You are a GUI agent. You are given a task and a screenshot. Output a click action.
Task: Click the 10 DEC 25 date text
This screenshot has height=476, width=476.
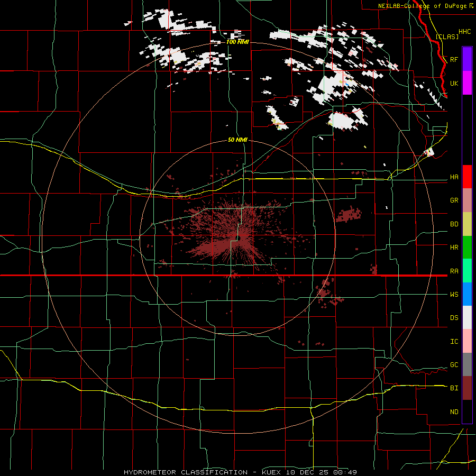307,472
